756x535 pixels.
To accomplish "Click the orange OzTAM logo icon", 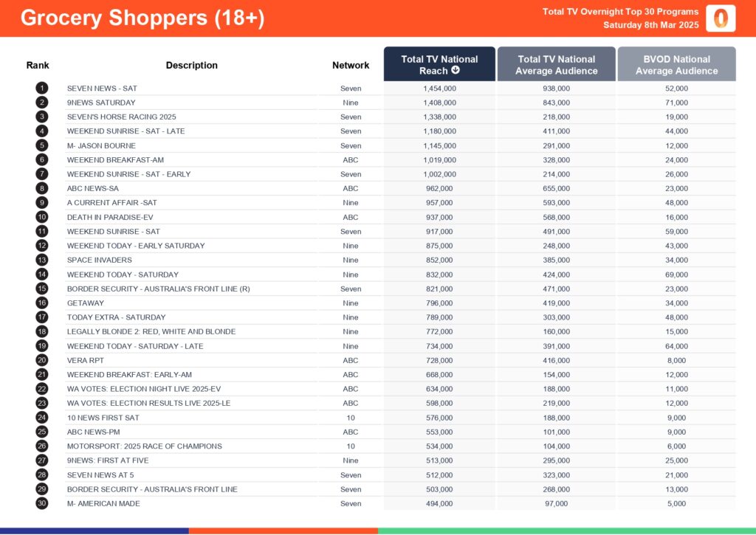I will click(x=720, y=18).
